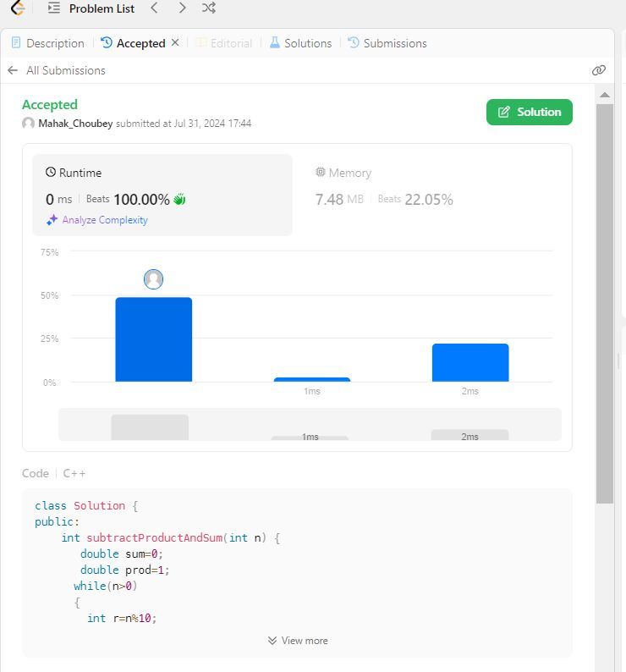Click the green Solution button
This screenshot has height=672, width=626.
pos(529,112)
